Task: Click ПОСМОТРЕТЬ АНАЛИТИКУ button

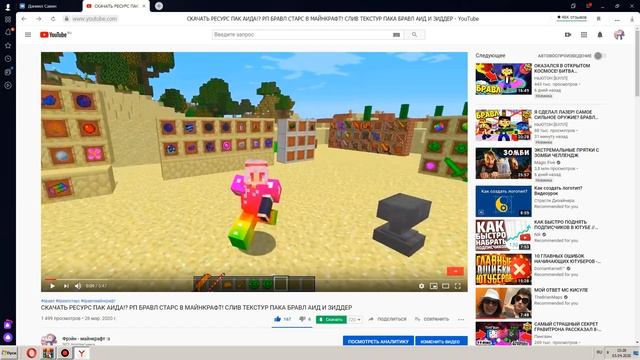Action: 378,341
